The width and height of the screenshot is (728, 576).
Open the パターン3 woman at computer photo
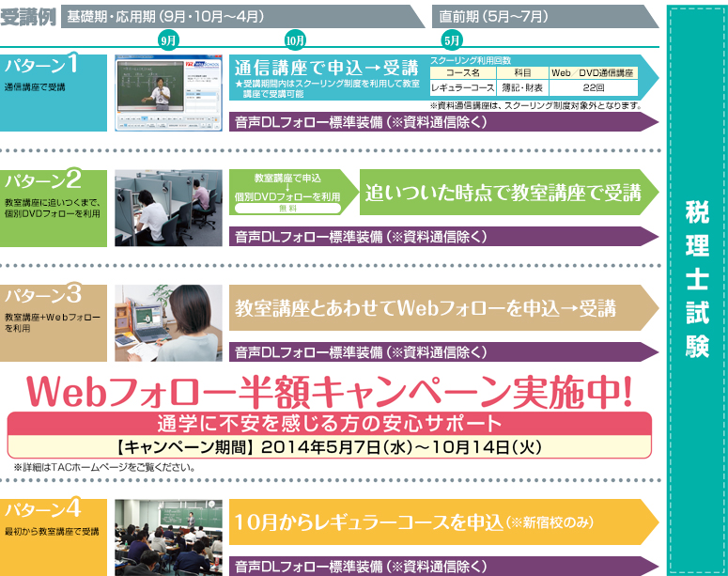click(168, 323)
